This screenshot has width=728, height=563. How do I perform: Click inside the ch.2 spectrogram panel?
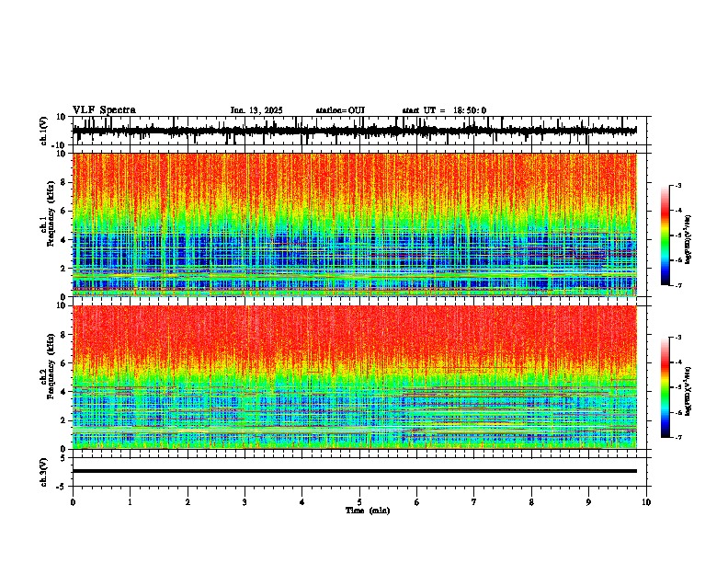click(x=354, y=377)
